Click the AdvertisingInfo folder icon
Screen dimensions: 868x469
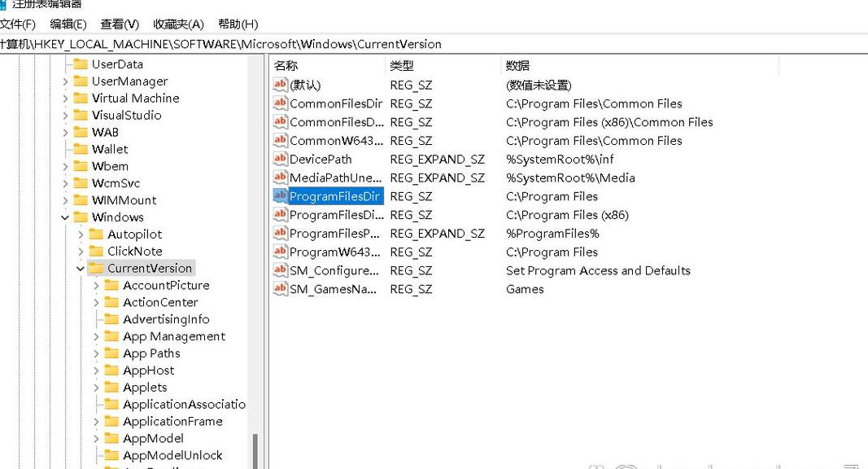[x=111, y=318]
